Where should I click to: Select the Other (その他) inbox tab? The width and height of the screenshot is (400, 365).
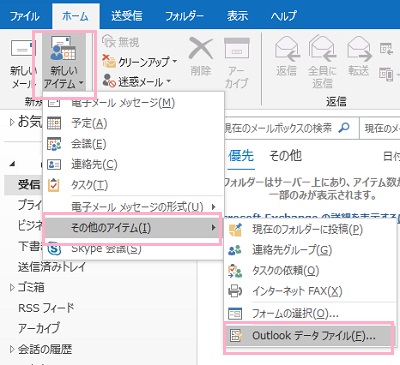[285, 156]
